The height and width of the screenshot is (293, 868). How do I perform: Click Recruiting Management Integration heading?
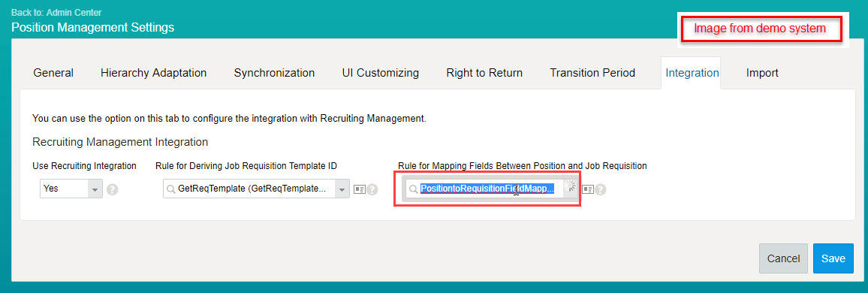120,142
